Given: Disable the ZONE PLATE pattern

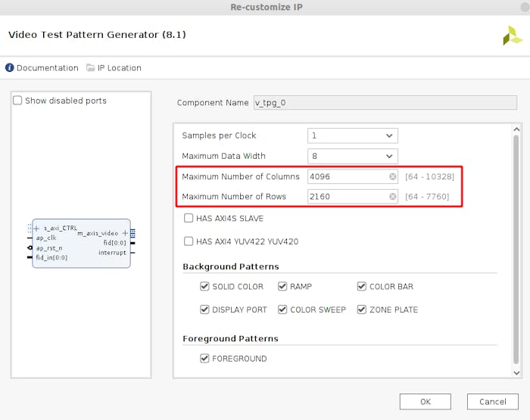Looking at the screenshot, I should (363, 310).
